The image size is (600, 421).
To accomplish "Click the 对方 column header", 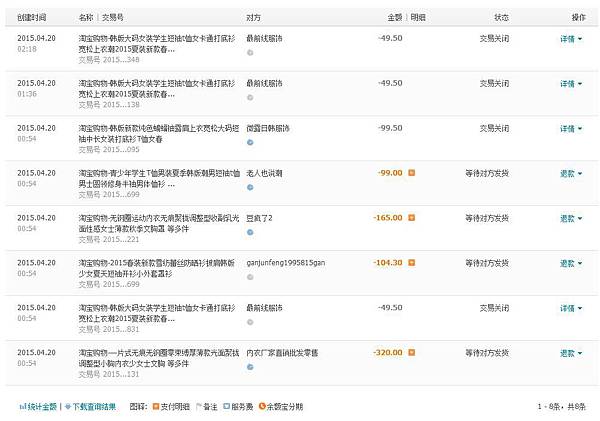I will click(253, 17).
